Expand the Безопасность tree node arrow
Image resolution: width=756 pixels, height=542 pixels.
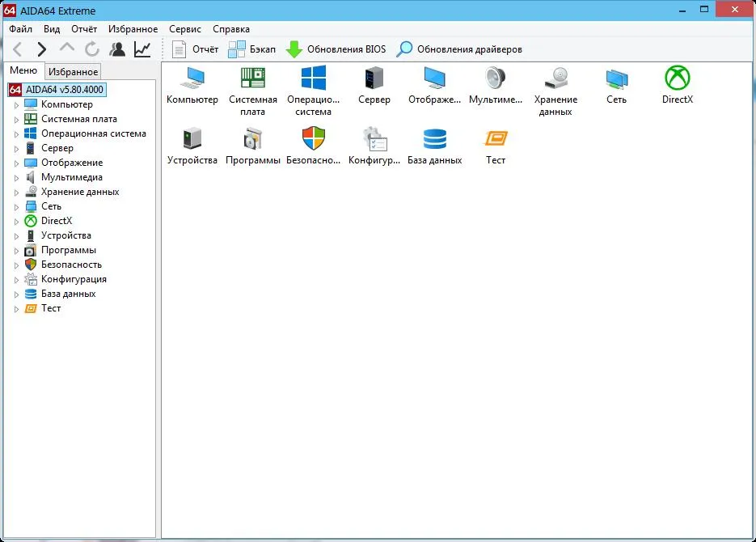[16, 265]
